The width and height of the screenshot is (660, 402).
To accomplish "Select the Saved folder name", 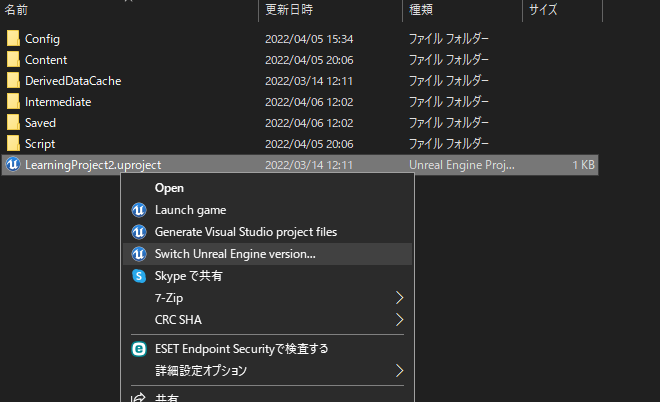I will coord(40,123).
